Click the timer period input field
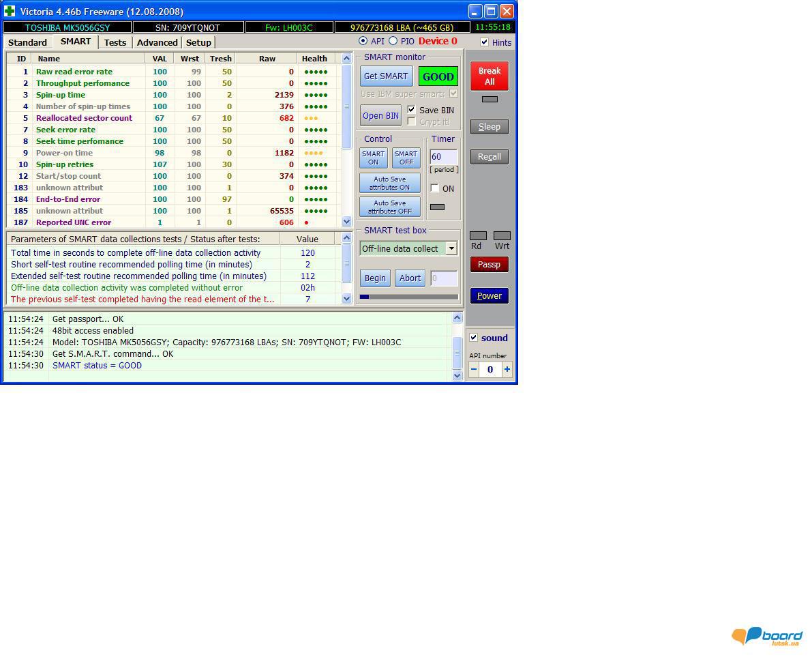Viewport: 812px width, 657px height. 442,157
